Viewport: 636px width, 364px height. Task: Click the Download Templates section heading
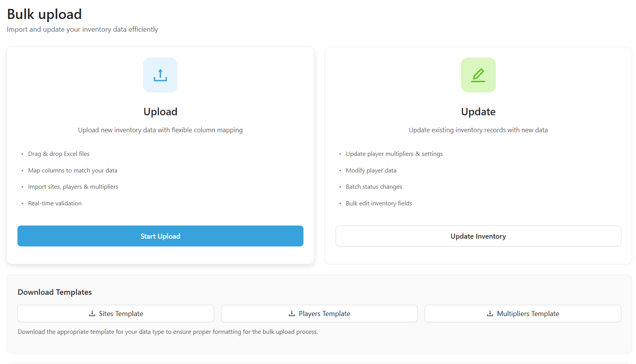point(55,292)
